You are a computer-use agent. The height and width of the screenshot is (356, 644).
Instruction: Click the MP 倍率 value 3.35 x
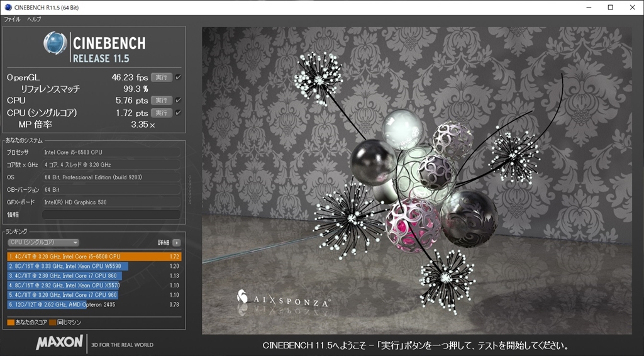(143, 125)
